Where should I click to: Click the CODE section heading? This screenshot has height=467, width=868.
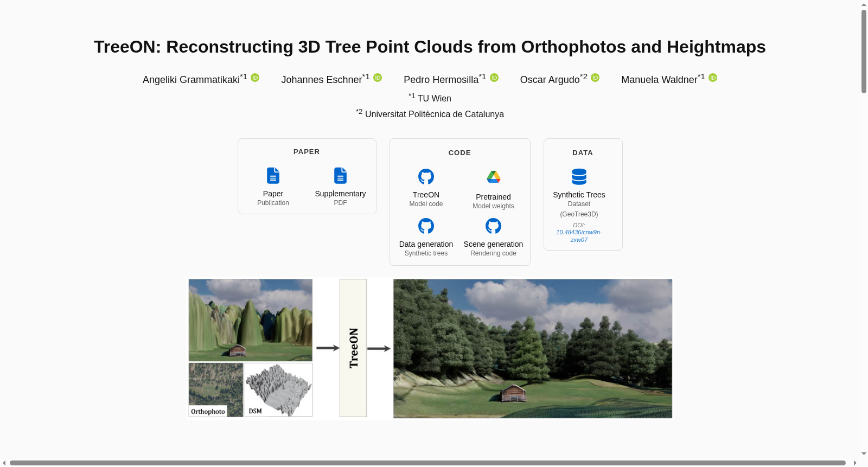[x=459, y=153]
